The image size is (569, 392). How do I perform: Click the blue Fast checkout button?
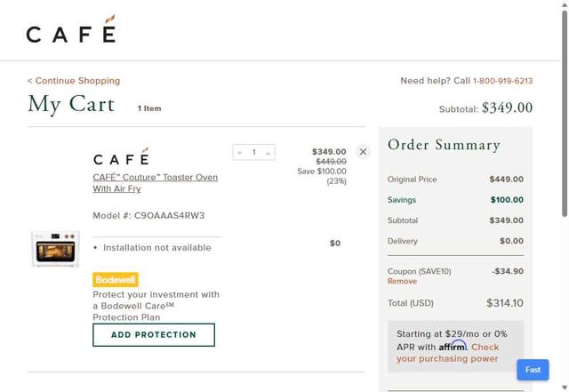click(x=533, y=370)
